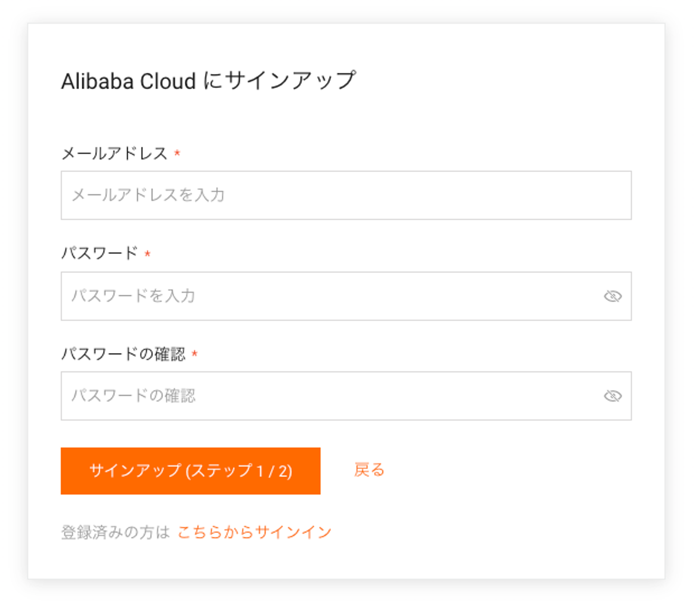
Task: Click the Alibaba Cloud にサインアップ heading
Action: click(x=208, y=81)
